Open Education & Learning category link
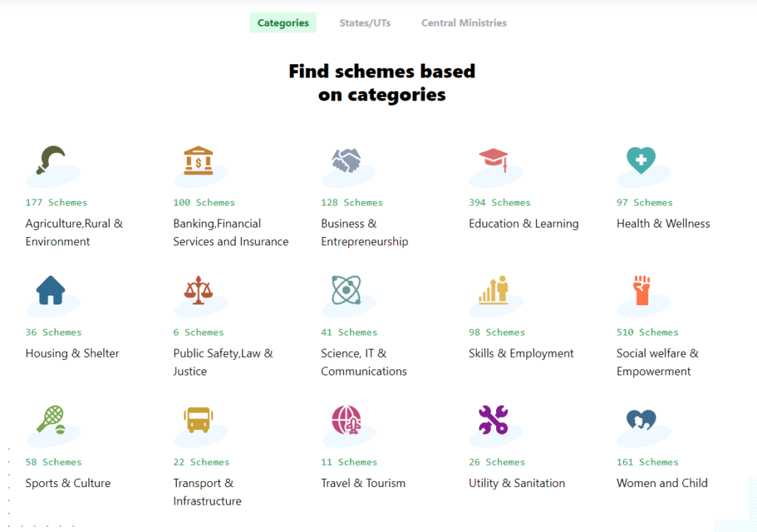 click(x=523, y=223)
